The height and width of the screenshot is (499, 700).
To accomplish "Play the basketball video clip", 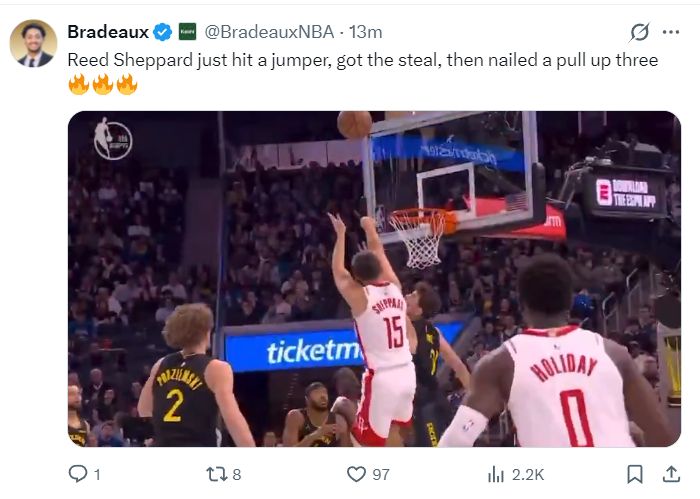I will [x=374, y=278].
